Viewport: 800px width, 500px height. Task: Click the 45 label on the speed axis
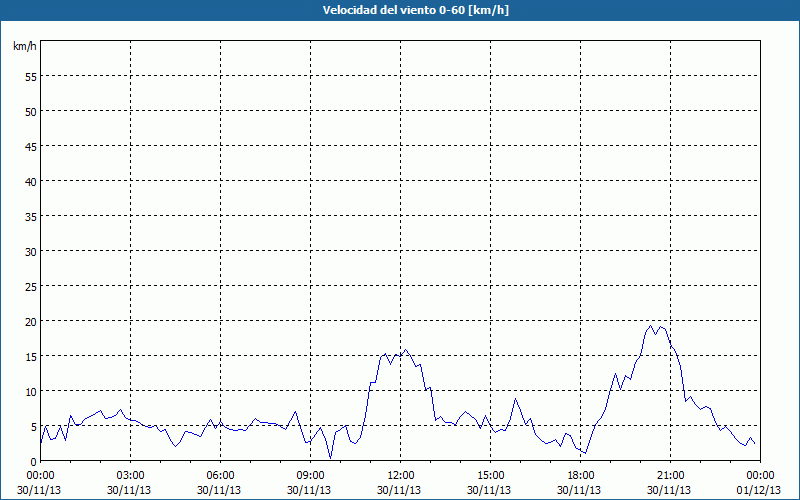31,146
